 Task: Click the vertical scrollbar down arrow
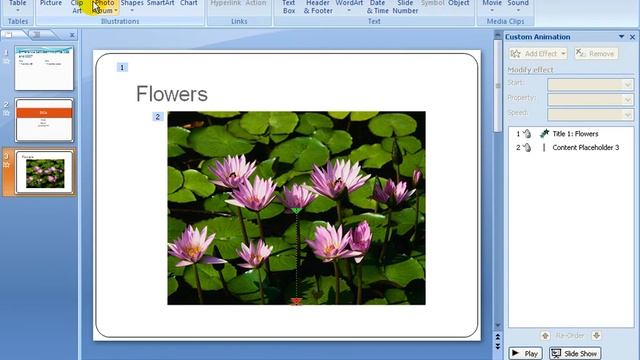498,325
